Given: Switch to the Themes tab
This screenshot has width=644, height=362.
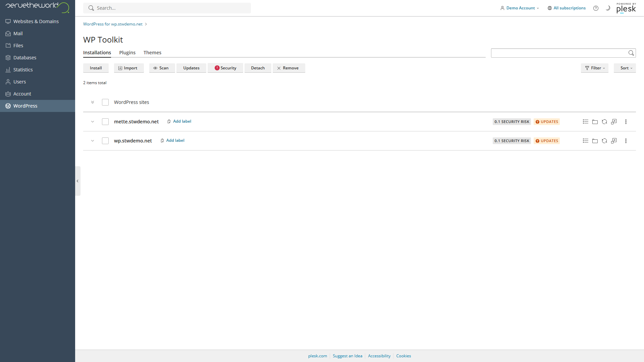Looking at the screenshot, I should pos(152,53).
